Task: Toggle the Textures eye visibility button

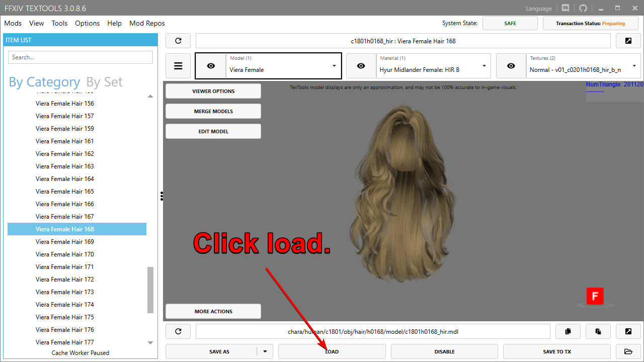Action: 511,66
